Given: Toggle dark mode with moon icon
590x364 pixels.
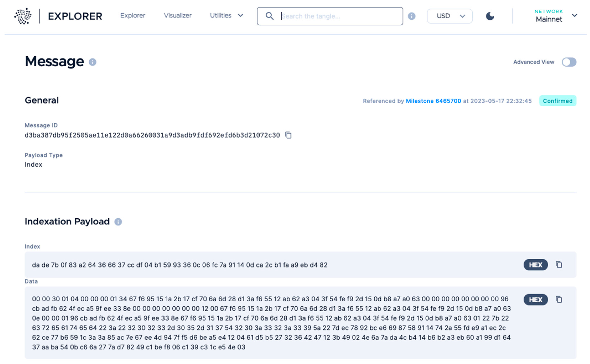Looking at the screenshot, I should (490, 16).
